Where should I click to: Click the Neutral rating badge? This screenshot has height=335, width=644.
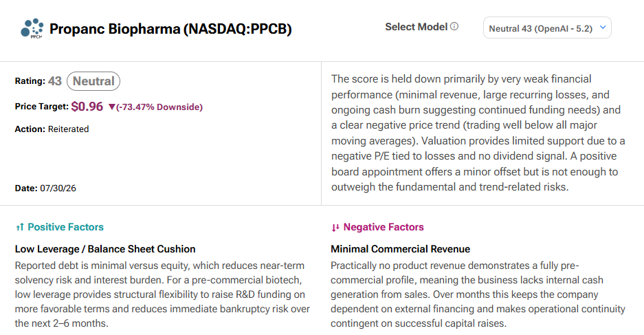pyautogui.click(x=93, y=81)
